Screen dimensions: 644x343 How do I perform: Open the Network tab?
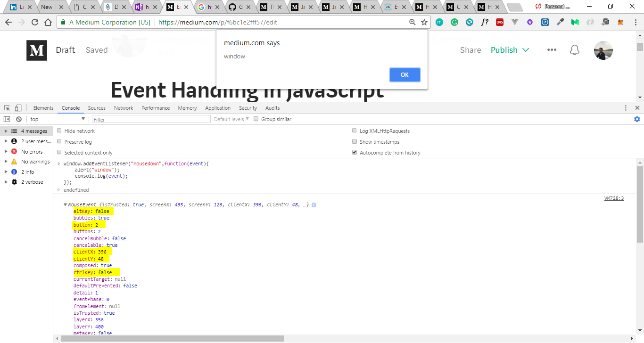(124, 108)
